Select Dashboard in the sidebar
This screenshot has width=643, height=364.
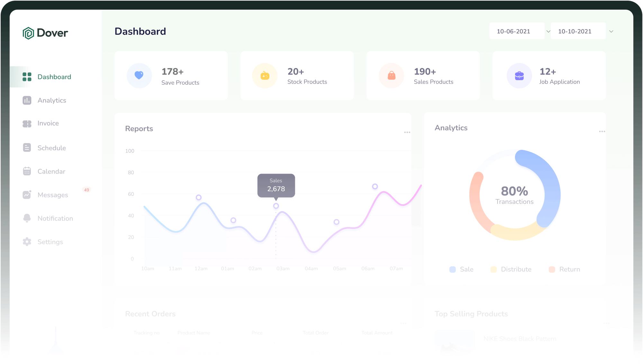tap(54, 77)
